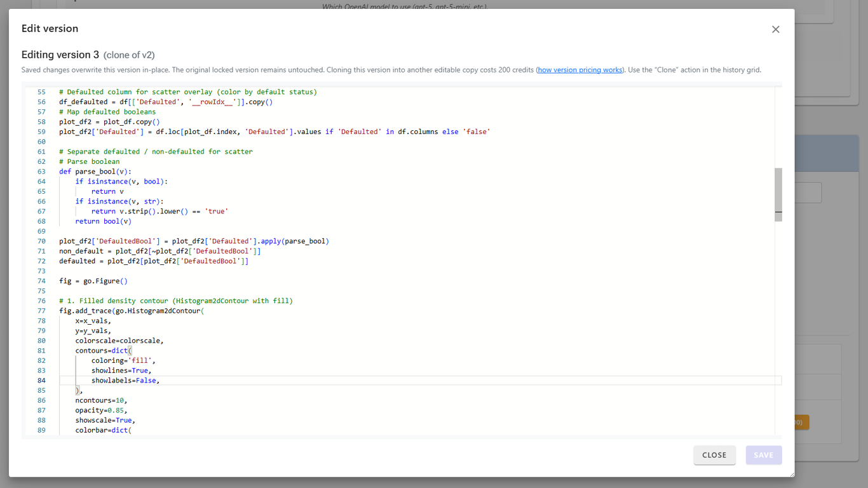Click the 'non_default = plot_df2[~' line
The image size is (868, 488).
160,251
